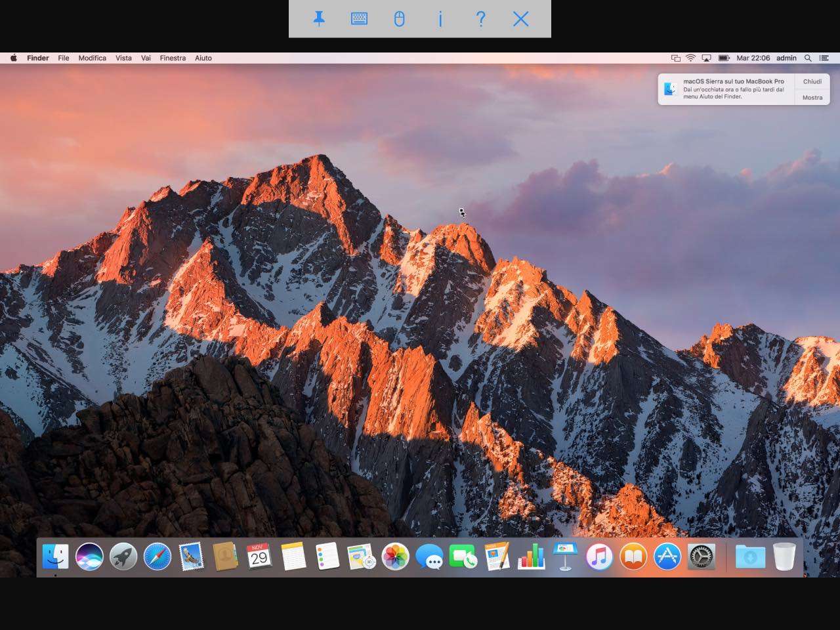The height and width of the screenshot is (630, 840).
Task: Open the admin user menu
Action: (786, 58)
